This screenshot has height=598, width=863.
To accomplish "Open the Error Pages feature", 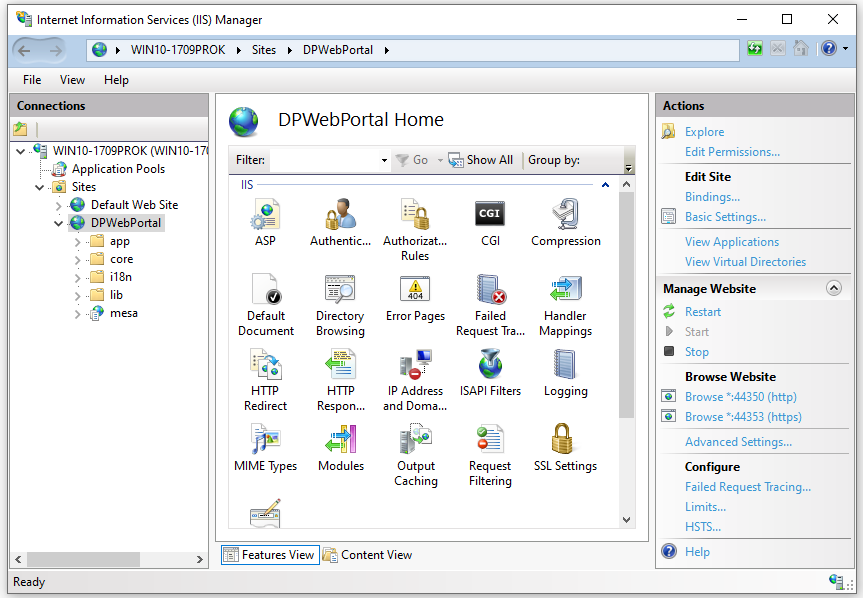I will pos(415,298).
